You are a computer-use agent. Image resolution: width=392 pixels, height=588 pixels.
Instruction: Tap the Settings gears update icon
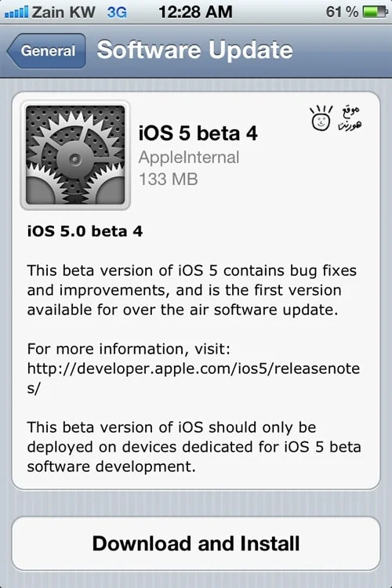tap(75, 155)
